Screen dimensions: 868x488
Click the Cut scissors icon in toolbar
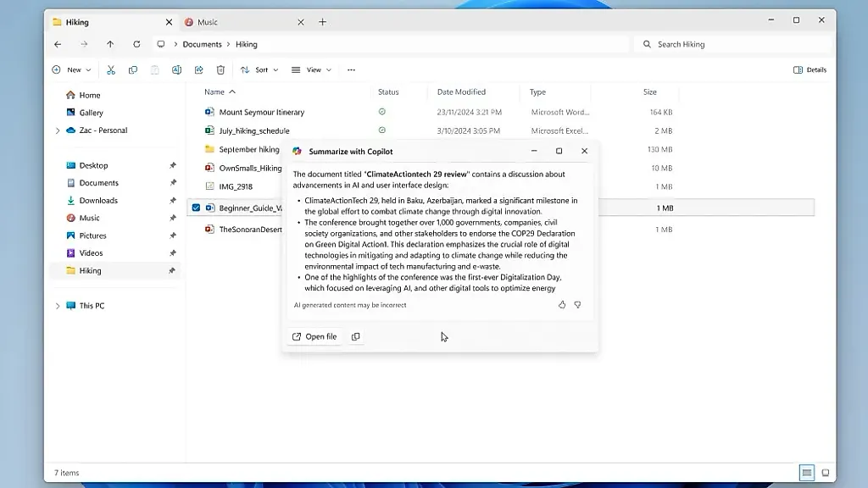111,69
